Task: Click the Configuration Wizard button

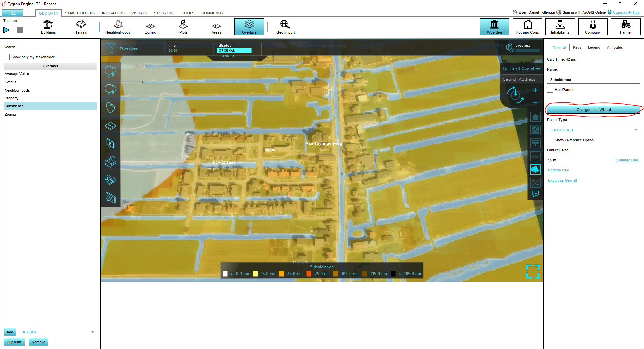Action: tap(593, 110)
